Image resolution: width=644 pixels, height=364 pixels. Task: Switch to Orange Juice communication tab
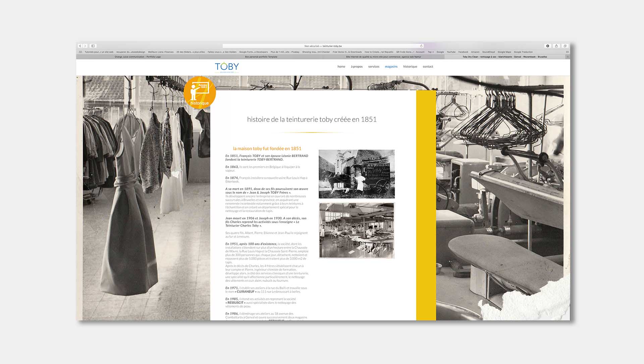[x=138, y=57]
